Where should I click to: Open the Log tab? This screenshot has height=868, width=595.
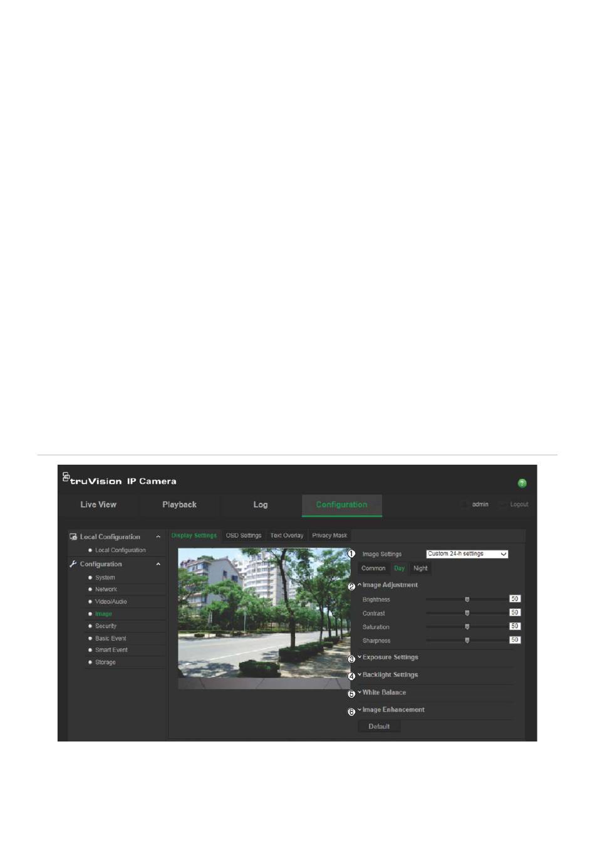(x=261, y=505)
